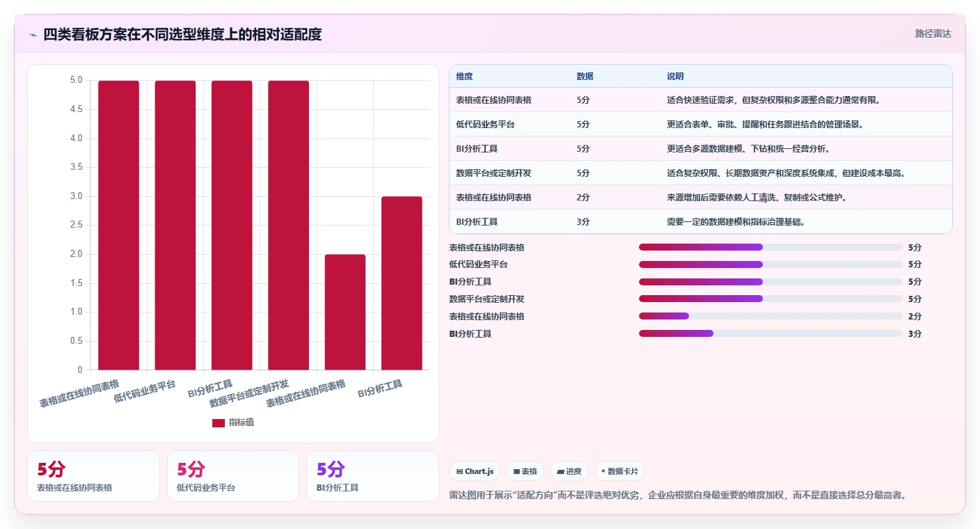Click the 低代码业务平台 progress bar
This screenshot has width=980, height=529.
point(770,264)
